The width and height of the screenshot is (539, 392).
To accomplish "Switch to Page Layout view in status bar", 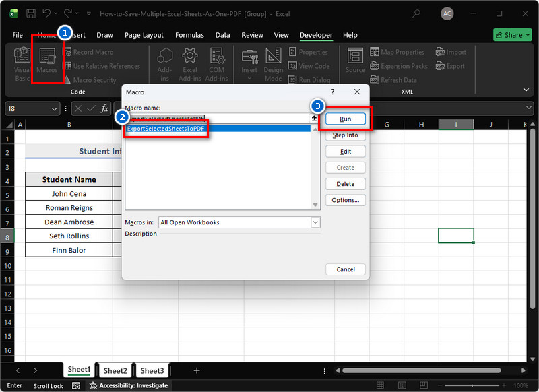I will pos(402,385).
